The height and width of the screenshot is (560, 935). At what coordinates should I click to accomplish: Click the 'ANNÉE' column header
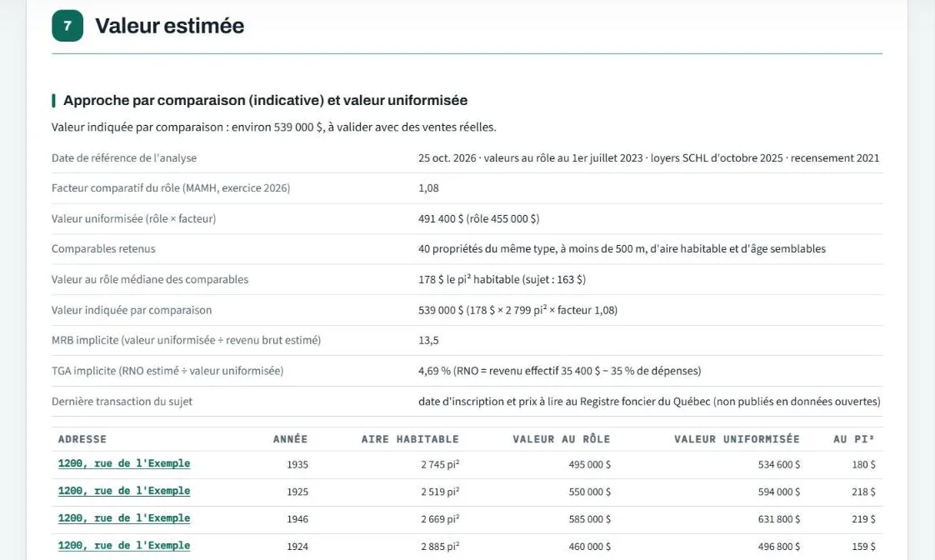[x=290, y=439]
